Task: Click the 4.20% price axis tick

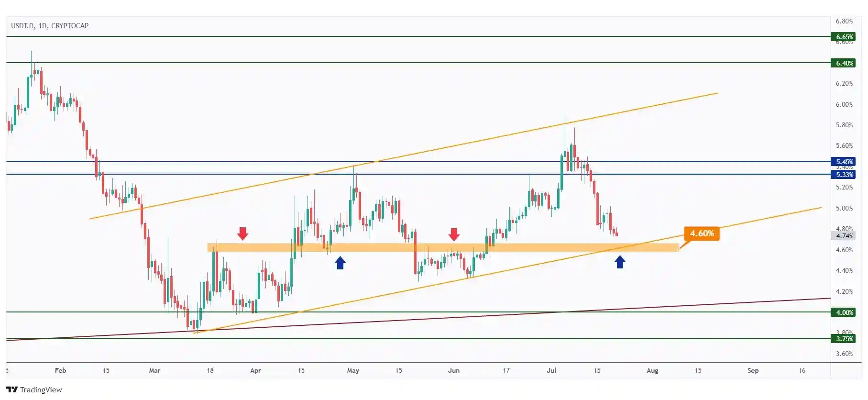Action: click(x=844, y=291)
